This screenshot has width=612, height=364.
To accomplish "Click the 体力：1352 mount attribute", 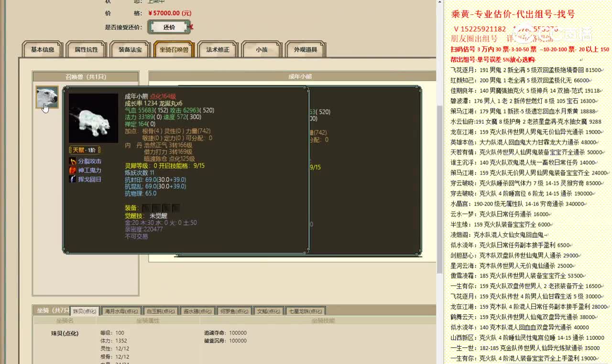I will coord(113,341).
